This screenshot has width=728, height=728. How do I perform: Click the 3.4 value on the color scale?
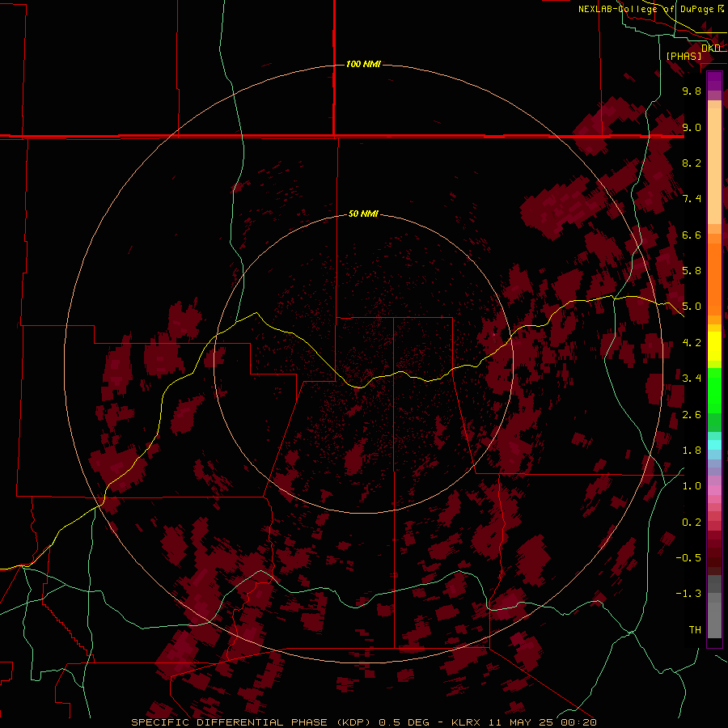coord(692,379)
